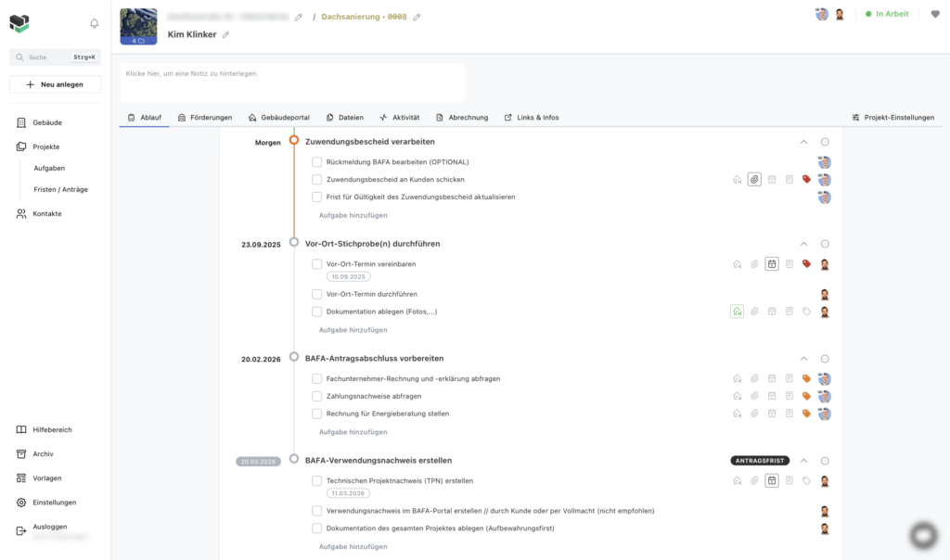Collapse the BAFA-Verwendungsnachweis erstellen section
The image size is (950, 560).
[x=804, y=461]
